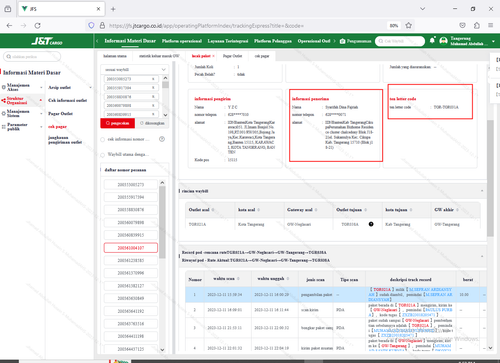The width and height of the screenshot is (500, 363).
Task: Open jangkauan pengiriman outlet
Action: tap(65, 140)
